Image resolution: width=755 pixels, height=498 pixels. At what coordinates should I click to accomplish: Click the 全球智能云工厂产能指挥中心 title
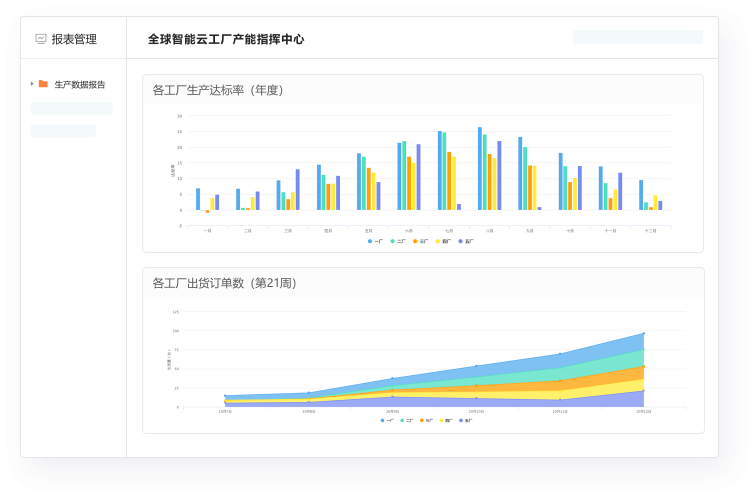point(226,39)
